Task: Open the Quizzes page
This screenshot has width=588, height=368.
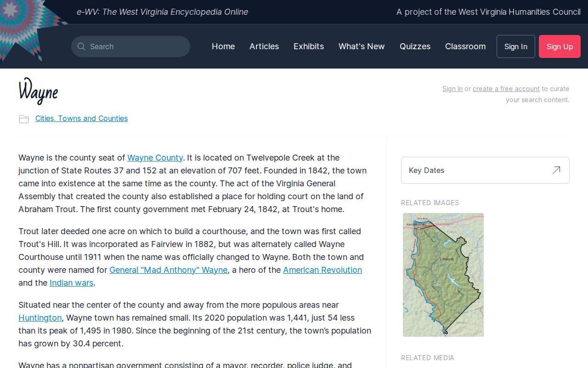Action: pos(415,46)
